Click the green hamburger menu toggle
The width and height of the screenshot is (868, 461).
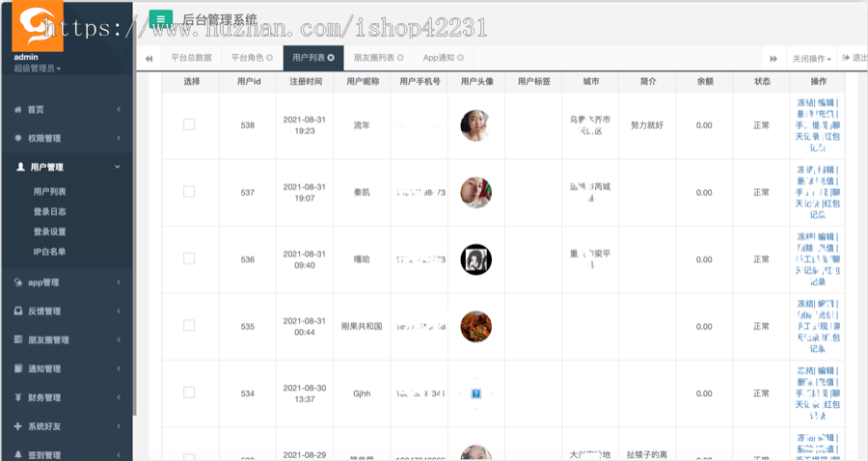[160, 19]
